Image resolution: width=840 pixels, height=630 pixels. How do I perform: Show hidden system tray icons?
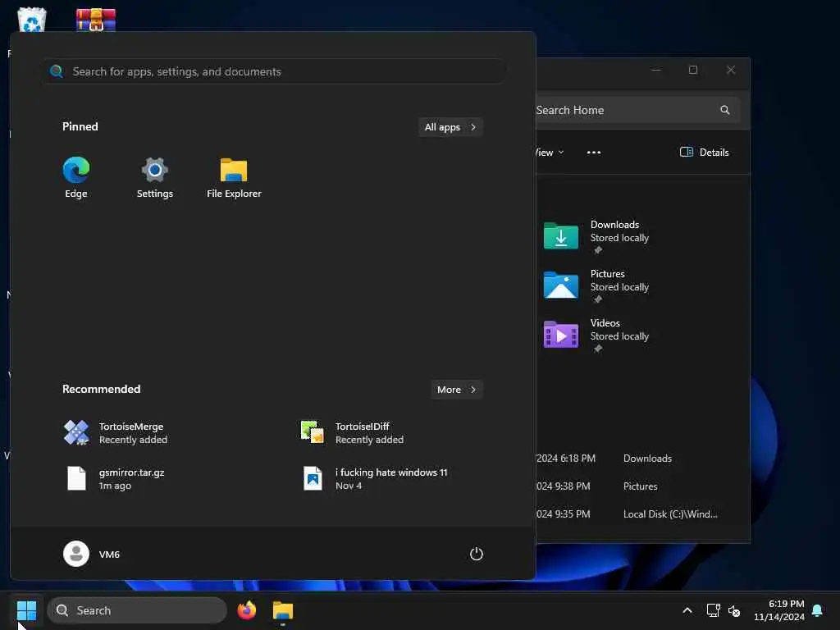pyautogui.click(x=687, y=610)
